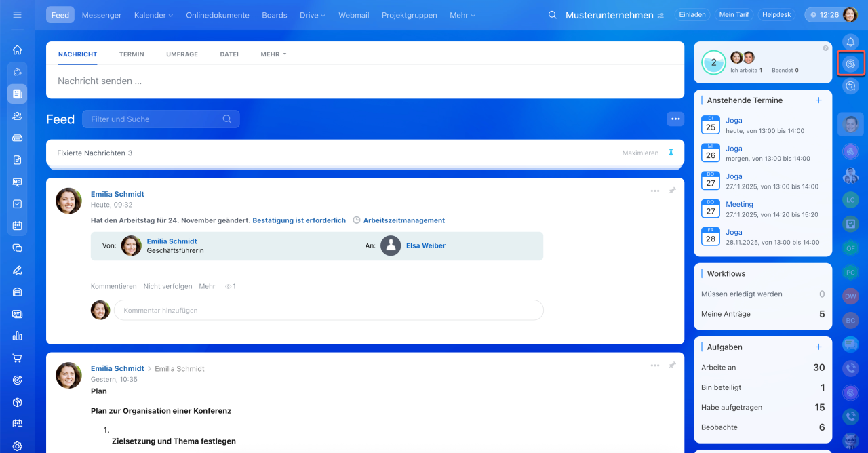Open the settings gear in the left sidebar
This screenshot has width=868, height=453.
click(x=17, y=446)
